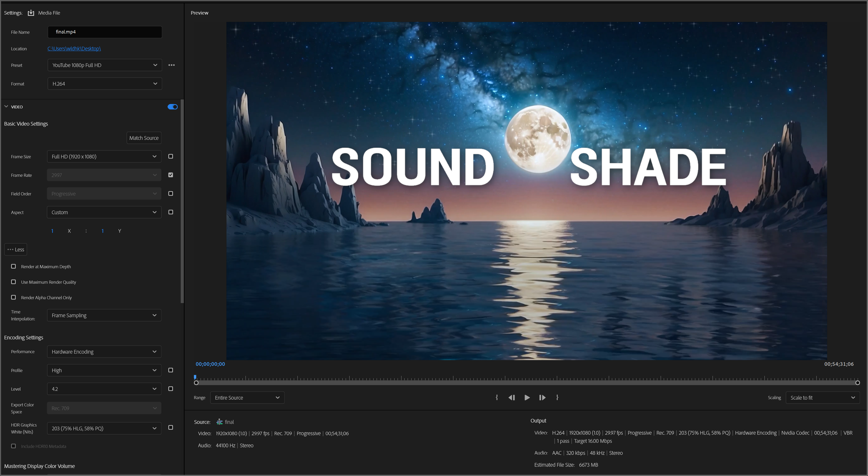This screenshot has width=868, height=476.
Task: Click the duration timecode 00;54;31;06
Action: click(x=839, y=364)
